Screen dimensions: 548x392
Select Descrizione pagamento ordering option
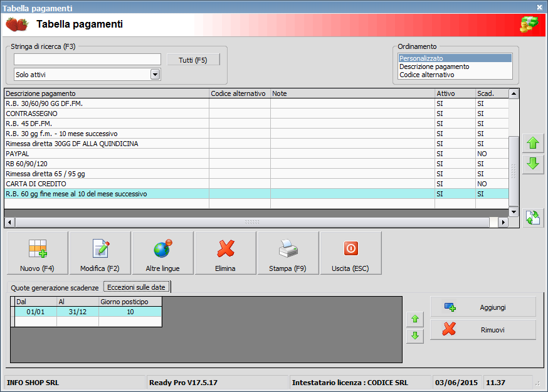click(455, 66)
